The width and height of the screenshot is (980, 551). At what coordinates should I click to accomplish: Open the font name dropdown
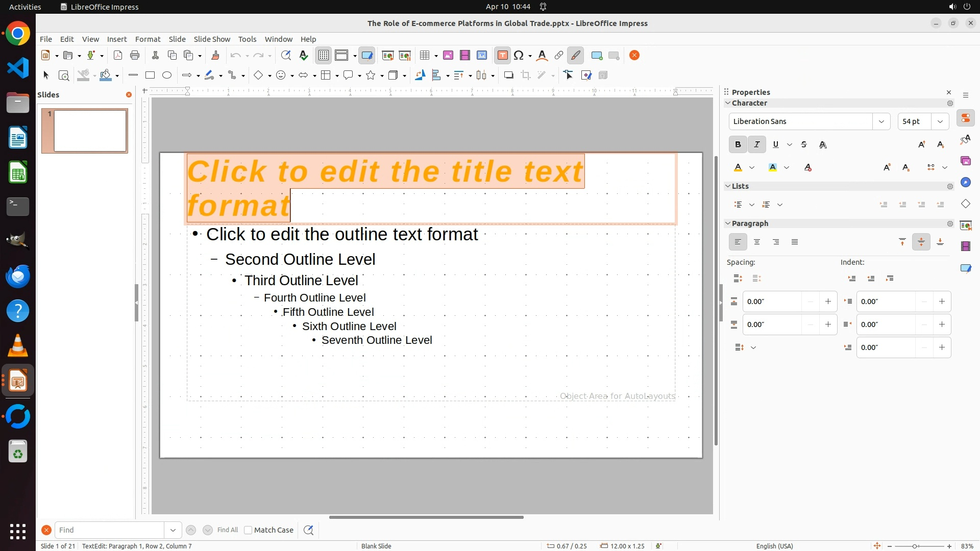click(x=881, y=121)
